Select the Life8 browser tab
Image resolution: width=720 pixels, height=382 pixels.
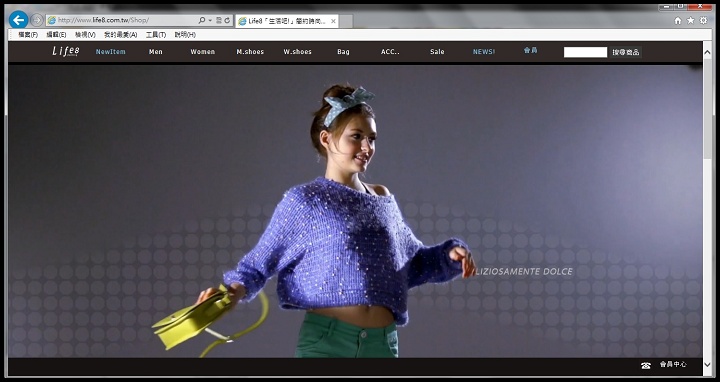(287, 21)
